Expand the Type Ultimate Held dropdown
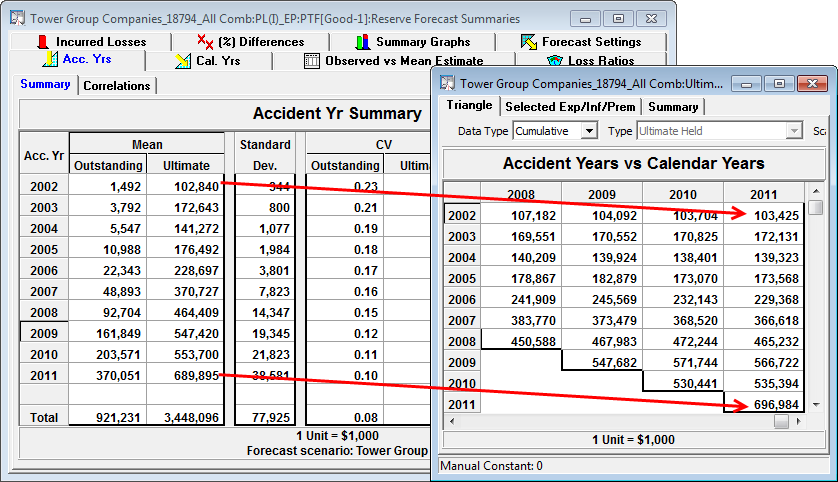The height and width of the screenshot is (482, 838). pos(795,131)
